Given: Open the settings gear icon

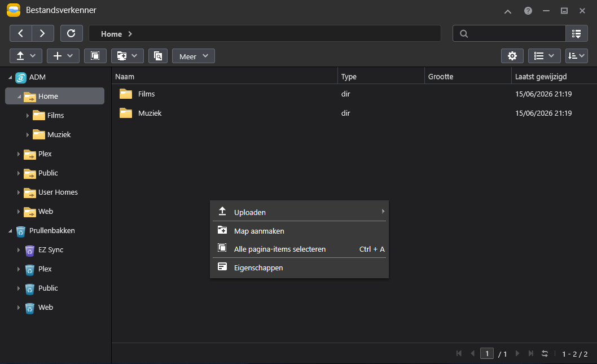Looking at the screenshot, I should point(512,56).
